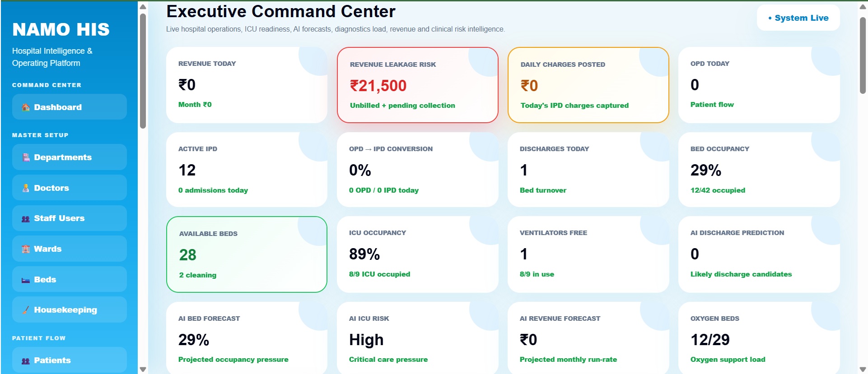Open the AI Discharge Prediction card
868x374 pixels.
pos(759,254)
